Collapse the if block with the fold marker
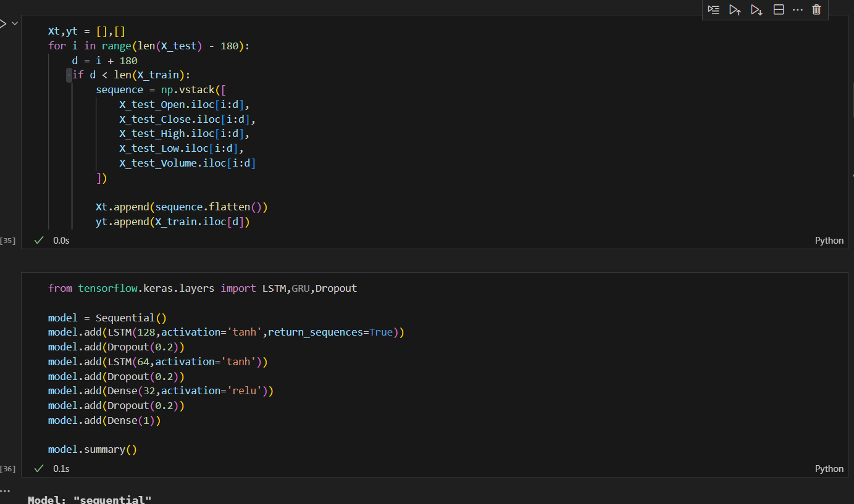Screen dimensions: 854x504 pyautogui.click(x=69, y=75)
